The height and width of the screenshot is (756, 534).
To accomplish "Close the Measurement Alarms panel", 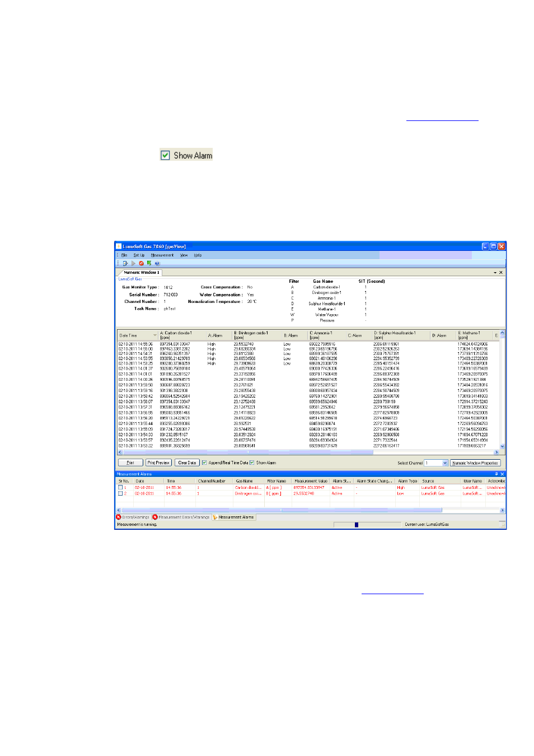I will (x=502, y=474).
